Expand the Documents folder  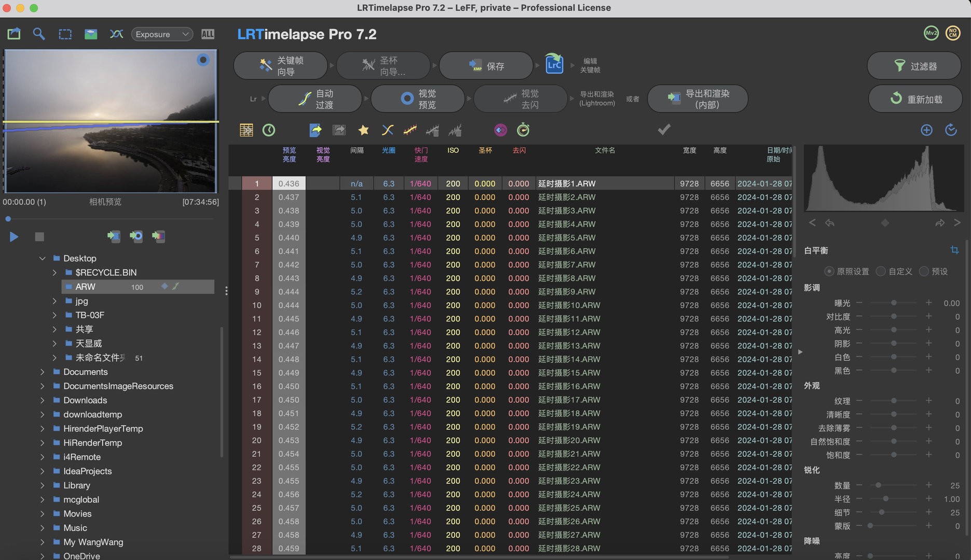[x=43, y=372]
